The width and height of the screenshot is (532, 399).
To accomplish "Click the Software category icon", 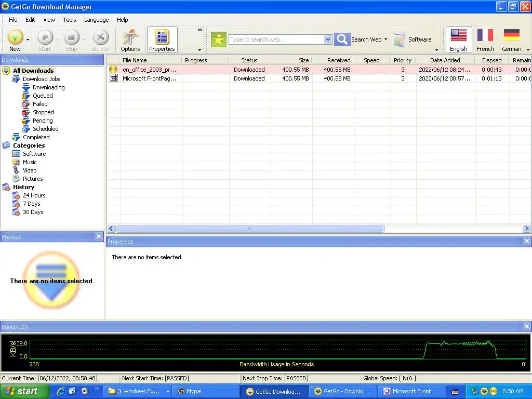I will [16, 154].
